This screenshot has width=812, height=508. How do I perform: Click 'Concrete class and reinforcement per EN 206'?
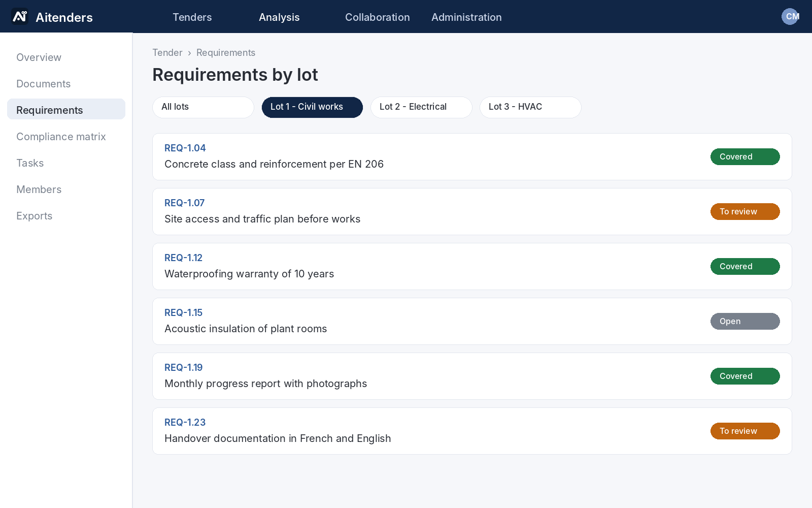274,164
